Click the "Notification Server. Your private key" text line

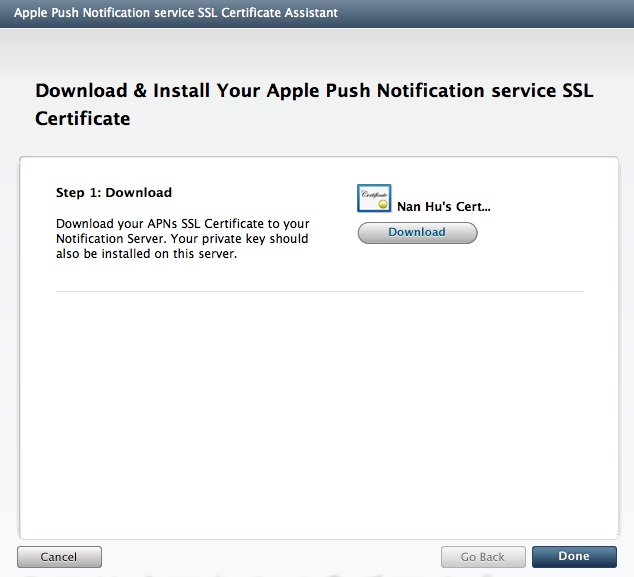(x=182, y=239)
